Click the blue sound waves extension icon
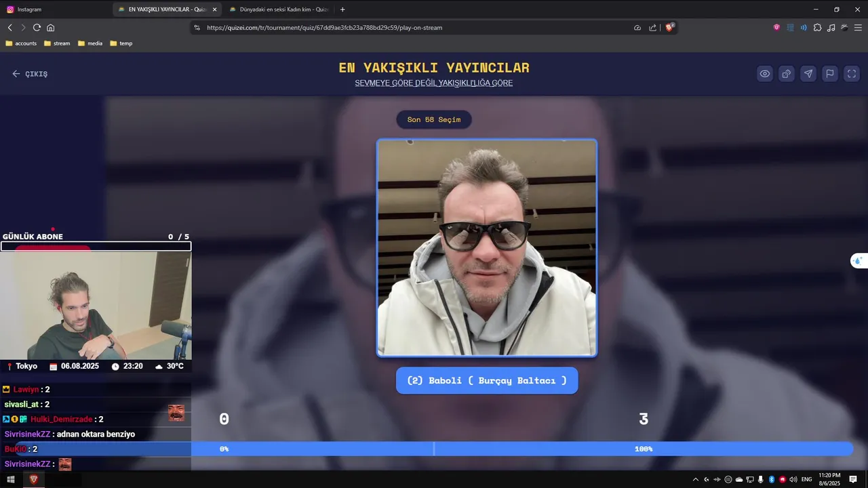 (804, 28)
